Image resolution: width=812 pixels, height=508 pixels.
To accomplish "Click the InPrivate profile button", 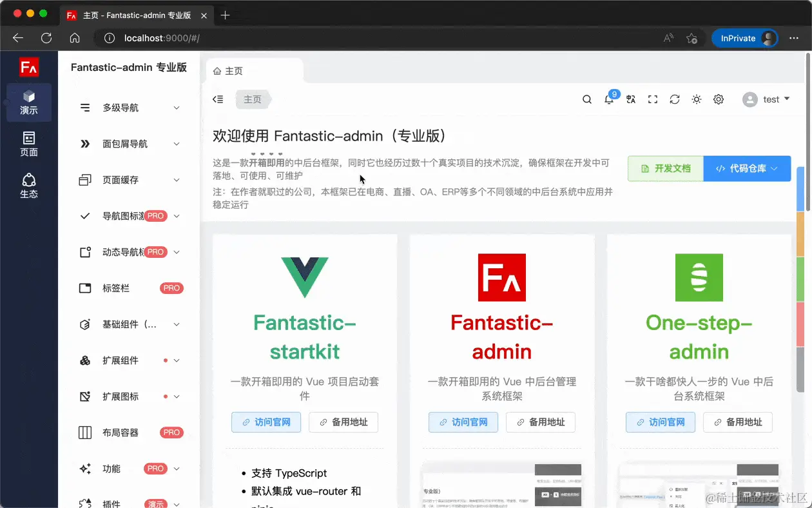I will 744,38.
